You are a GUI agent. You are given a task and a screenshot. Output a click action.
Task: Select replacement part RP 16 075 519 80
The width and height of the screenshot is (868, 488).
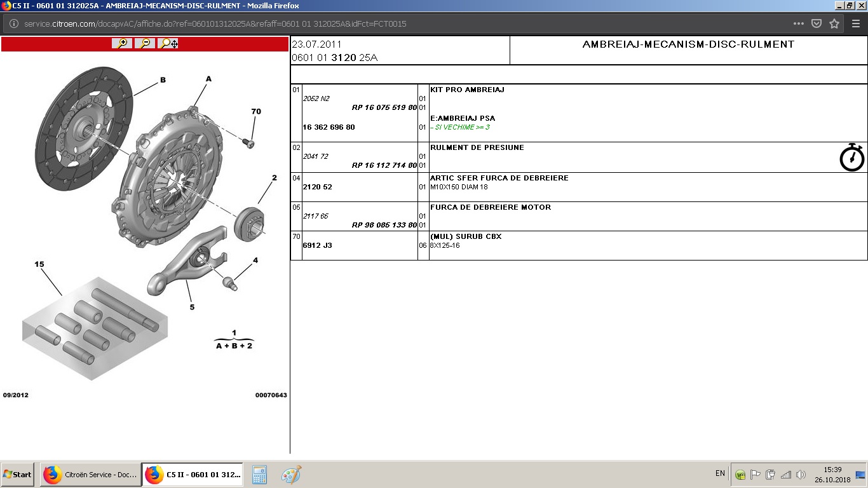[384, 108]
